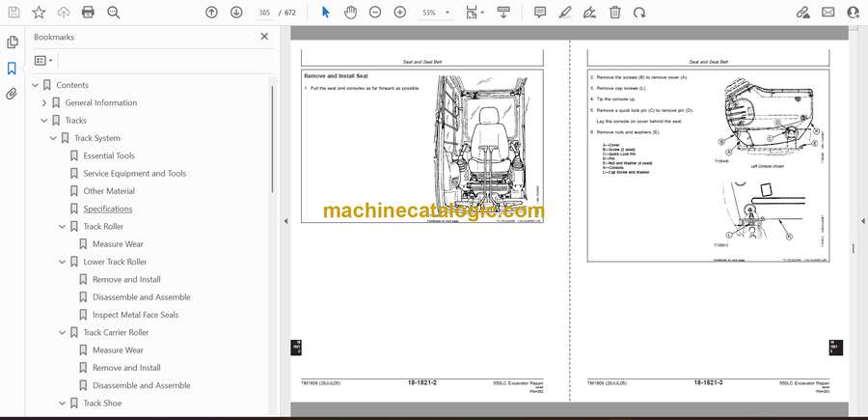This screenshot has width=868, height=420.
Task: Click the Save file icon
Action: pyautogui.click(x=14, y=13)
